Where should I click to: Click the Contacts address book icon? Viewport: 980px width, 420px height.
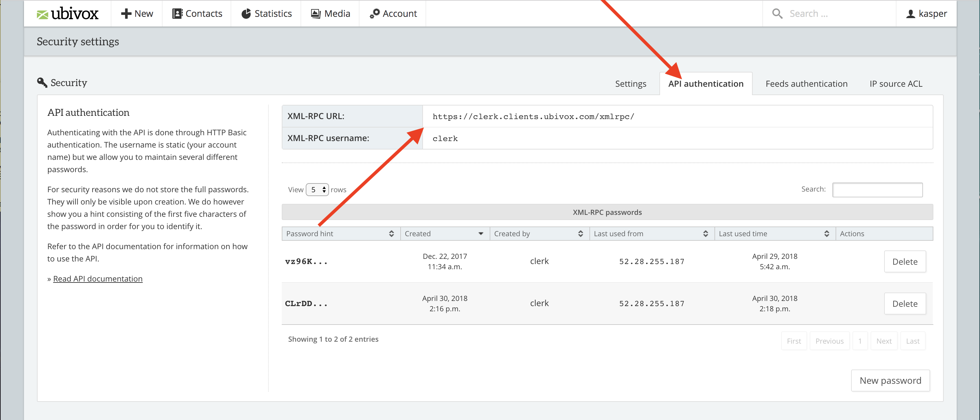177,14
